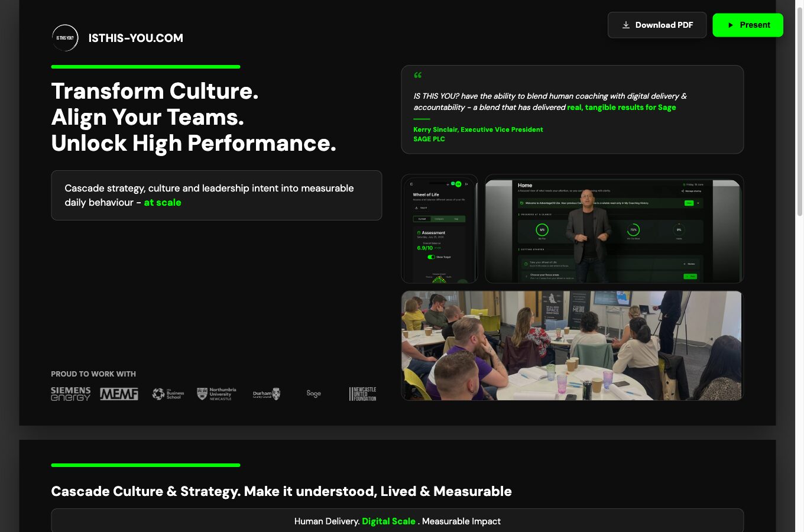Click the green quotation mark icon
The height and width of the screenshot is (532, 804).
[x=418, y=75]
